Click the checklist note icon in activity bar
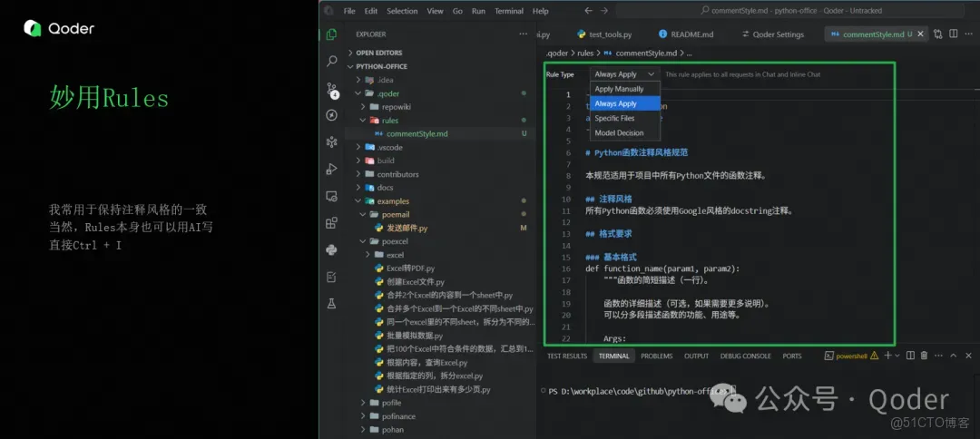 (332, 277)
